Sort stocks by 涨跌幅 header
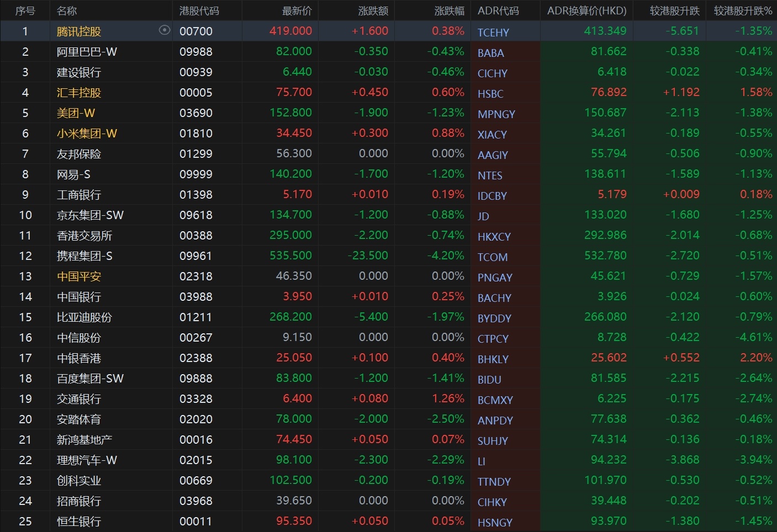777x532 pixels. tap(450, 10)
